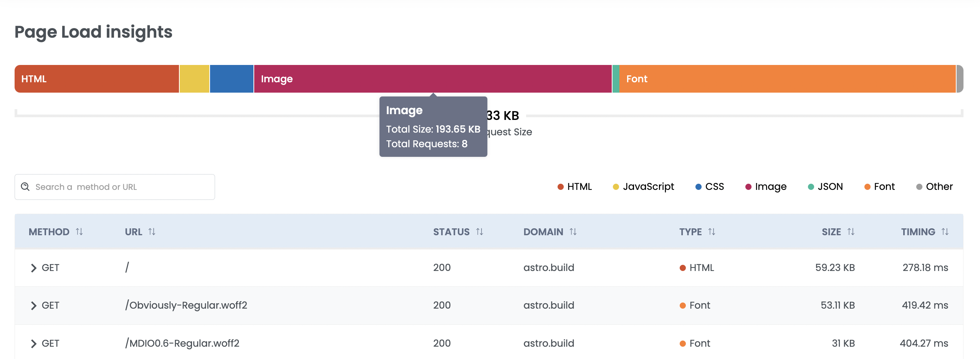Expand the MDIO0.6-Regular.woff2 request row

(x=34, y=344)
